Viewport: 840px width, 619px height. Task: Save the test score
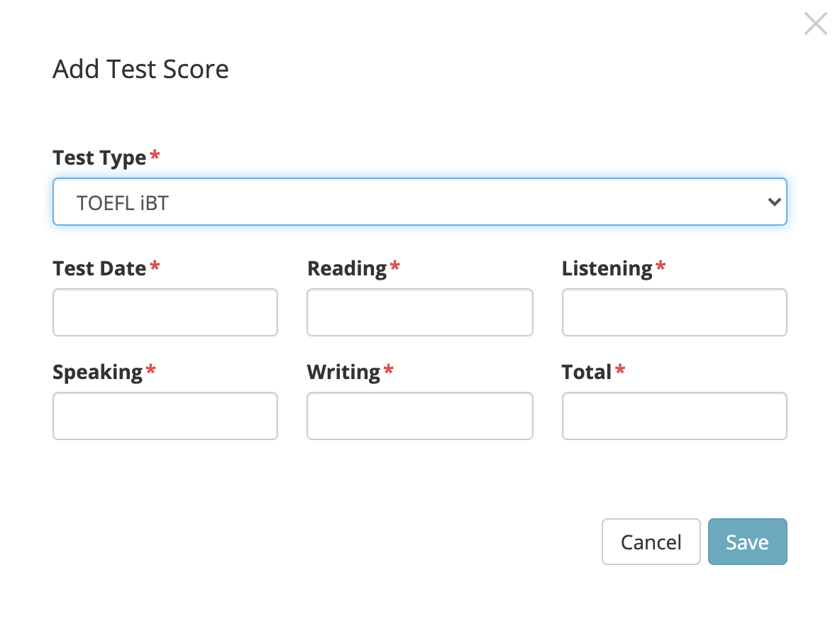(747, 542)
